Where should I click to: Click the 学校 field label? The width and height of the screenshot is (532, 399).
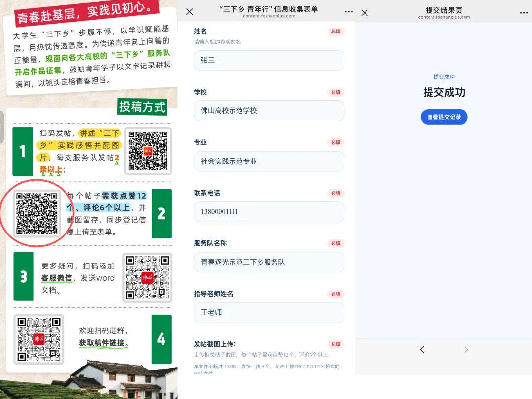200,92
